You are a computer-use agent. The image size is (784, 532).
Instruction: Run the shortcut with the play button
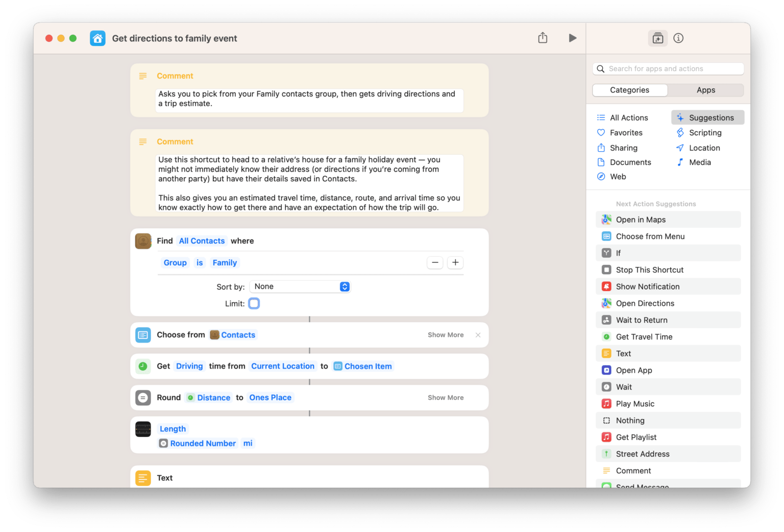coord(572,38)
